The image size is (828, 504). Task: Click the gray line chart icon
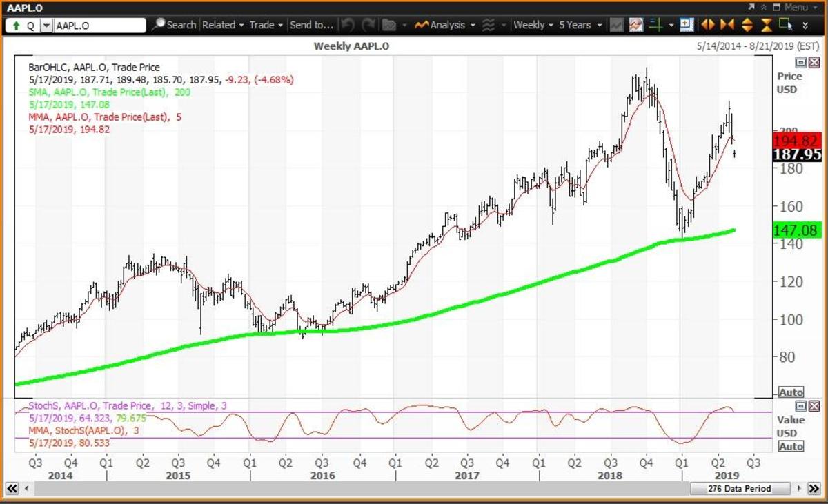(617, 25)
